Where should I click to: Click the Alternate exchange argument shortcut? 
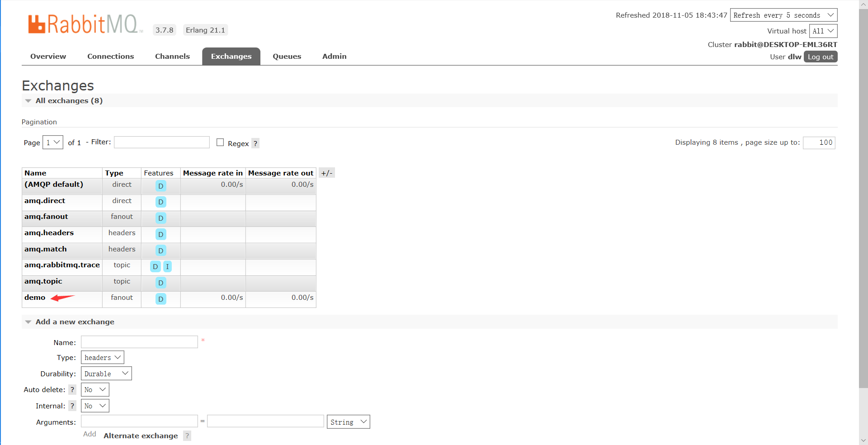tap(141, 436)
